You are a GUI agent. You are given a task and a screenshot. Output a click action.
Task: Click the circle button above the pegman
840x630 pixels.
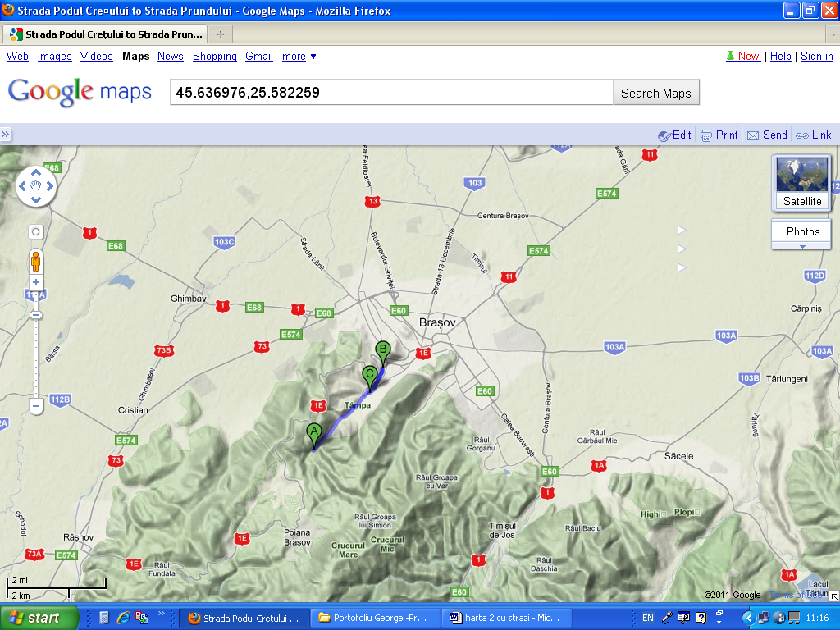36,232
